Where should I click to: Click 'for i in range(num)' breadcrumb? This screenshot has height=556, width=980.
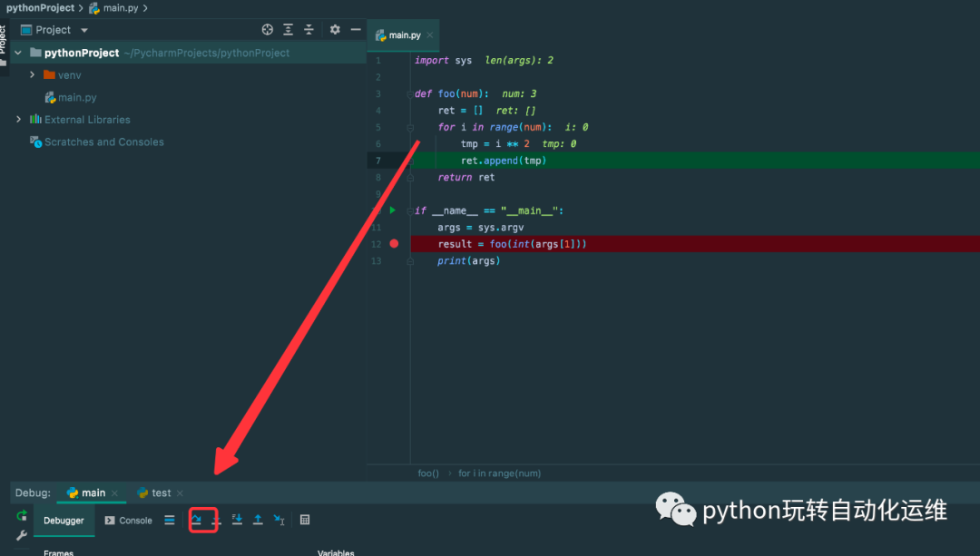[499, 473]
